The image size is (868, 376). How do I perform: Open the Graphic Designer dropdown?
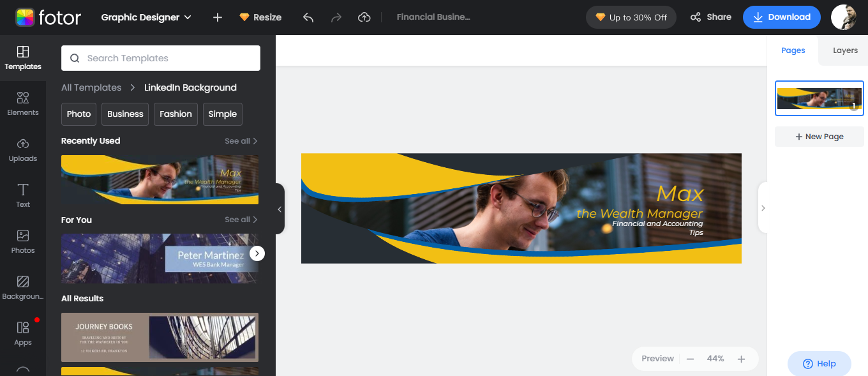(146, 17)
